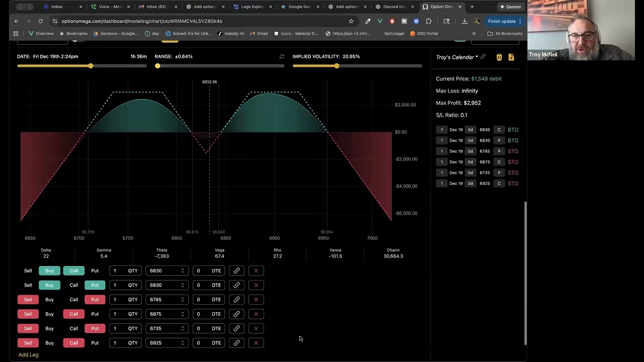Screen dimensions: 644x362
Task: Click the DTE field on the 6735 leg
Action: click(208, 328)
